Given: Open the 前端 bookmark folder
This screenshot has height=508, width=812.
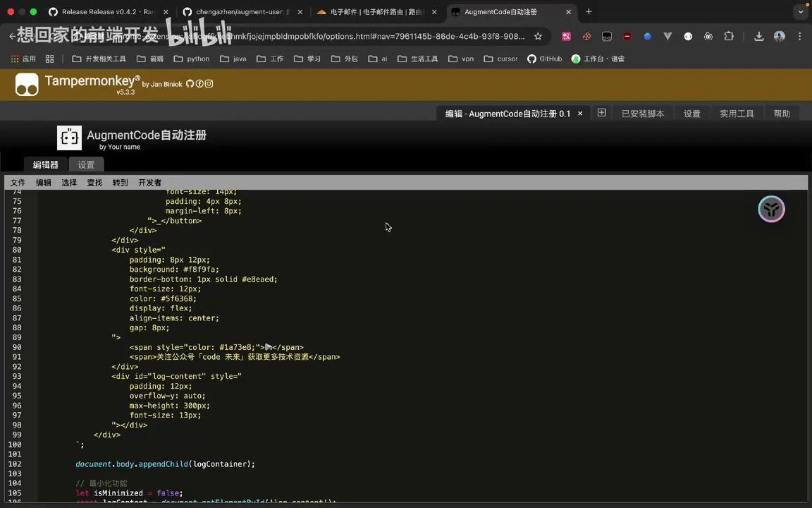Looking at the screenshot, I should pos(150,59).
